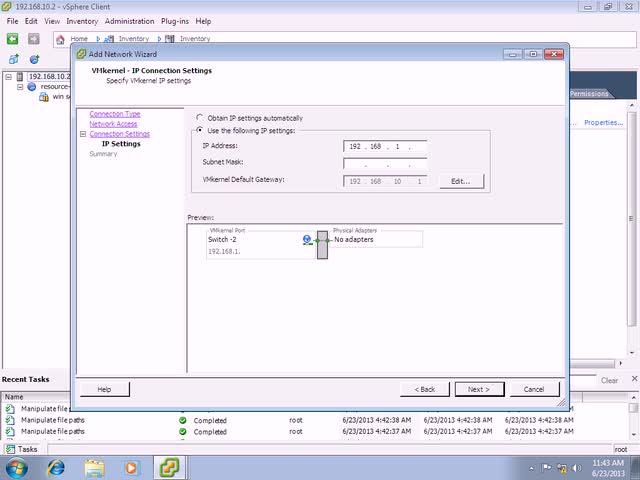Click the VMkernel port icon in preview
The image size is (640, 480).
pos(307,240)
